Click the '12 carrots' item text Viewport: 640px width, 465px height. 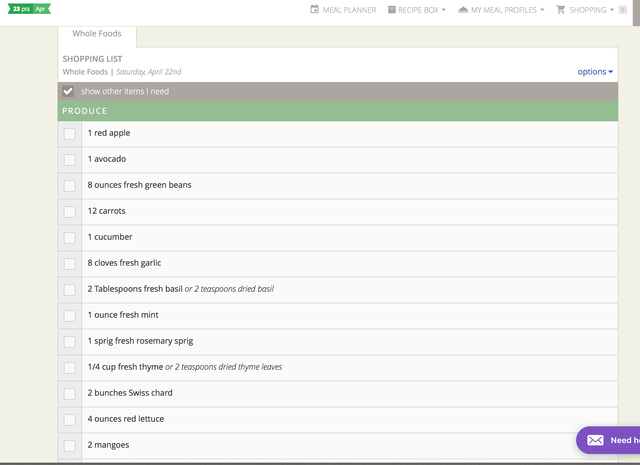[x=106, y=211]
